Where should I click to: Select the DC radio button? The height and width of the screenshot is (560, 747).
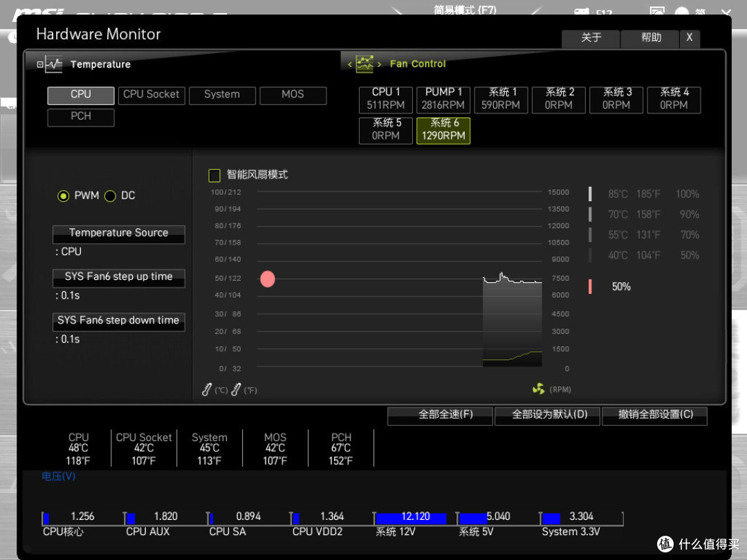pyautogui.click(x=110, y=196)
